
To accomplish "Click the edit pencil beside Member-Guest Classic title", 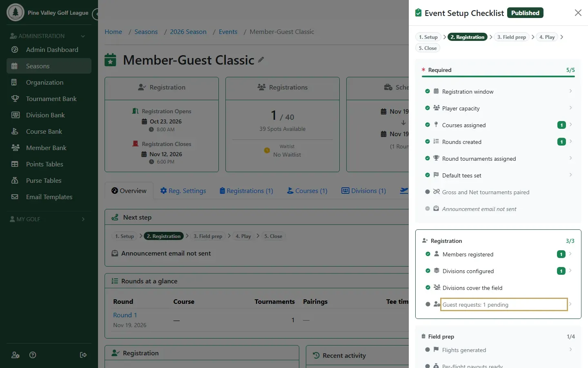I will tap(261, 60).
